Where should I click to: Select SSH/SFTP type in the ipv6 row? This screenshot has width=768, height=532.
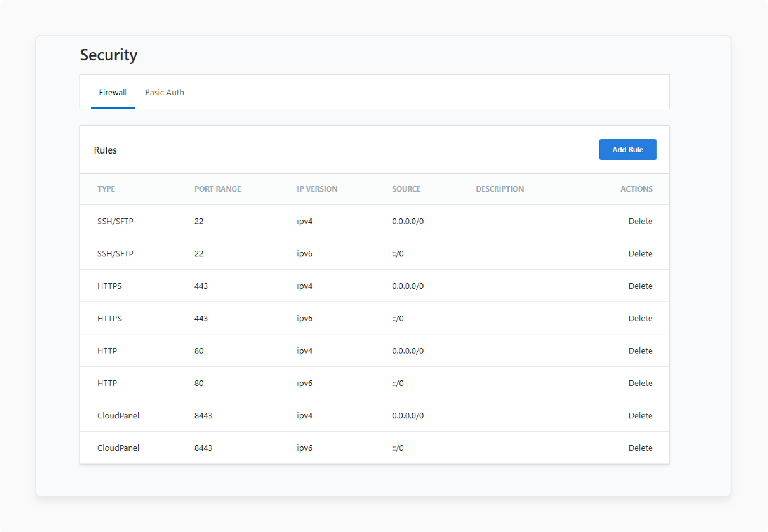click(115, 253)
